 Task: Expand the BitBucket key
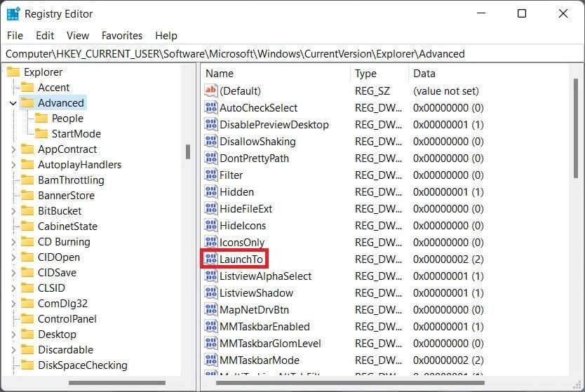click(x=13, y=211)
